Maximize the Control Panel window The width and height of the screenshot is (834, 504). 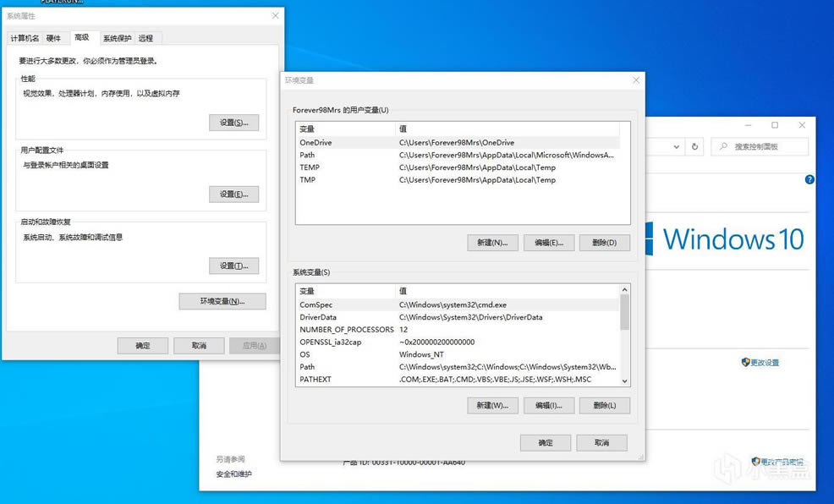775,125
